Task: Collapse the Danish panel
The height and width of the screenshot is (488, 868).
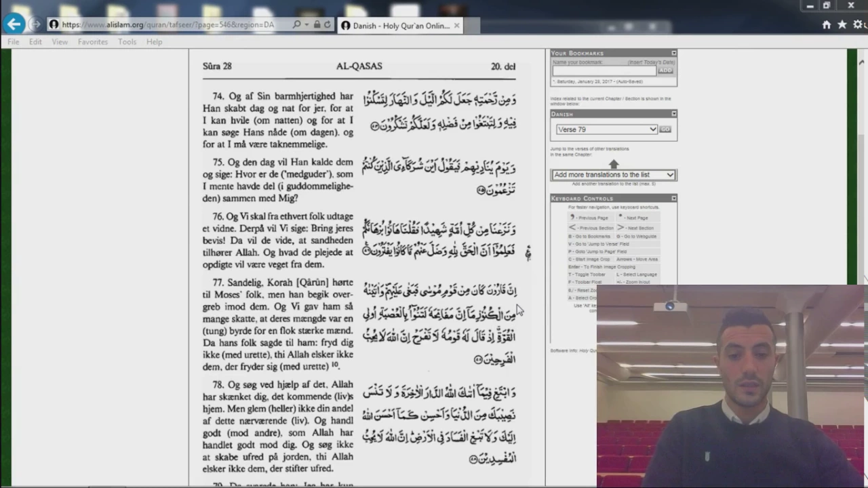Action: [673, 114]
